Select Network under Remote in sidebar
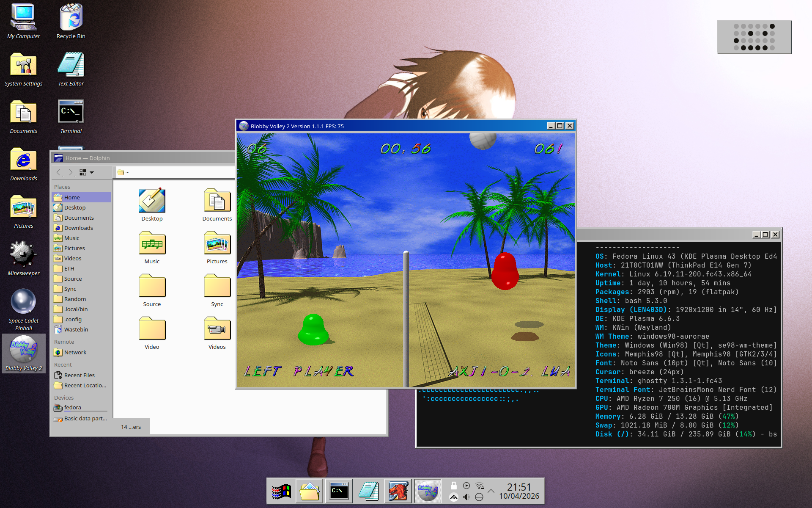This screenshot has width=812, height=508. [75, 352]
